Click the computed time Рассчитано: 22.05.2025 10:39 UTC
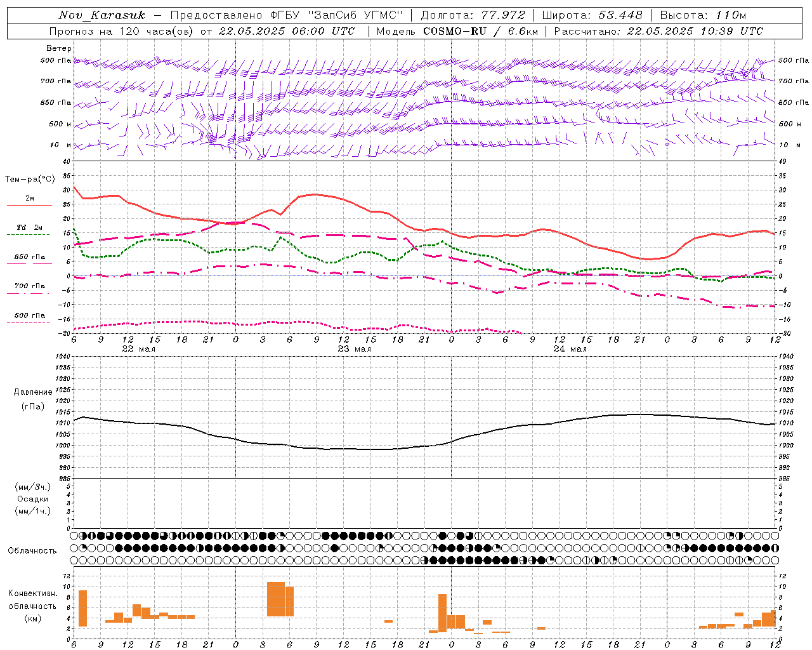 (x=658, y=31)
